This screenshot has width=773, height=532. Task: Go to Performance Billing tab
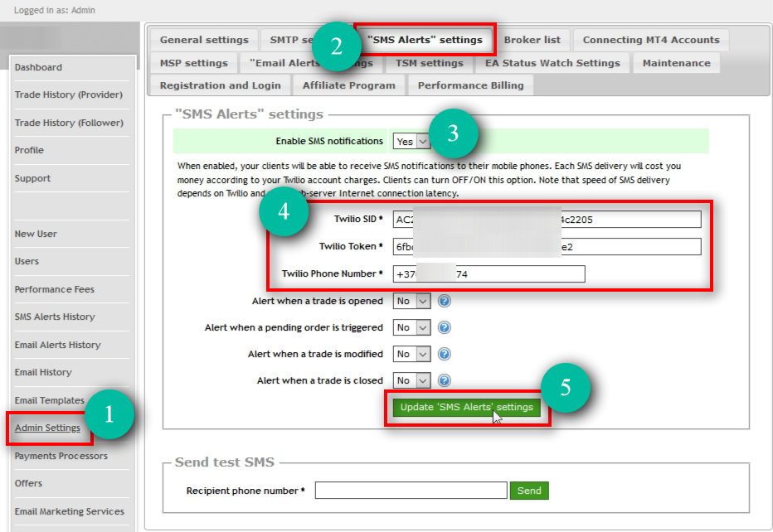470,85
